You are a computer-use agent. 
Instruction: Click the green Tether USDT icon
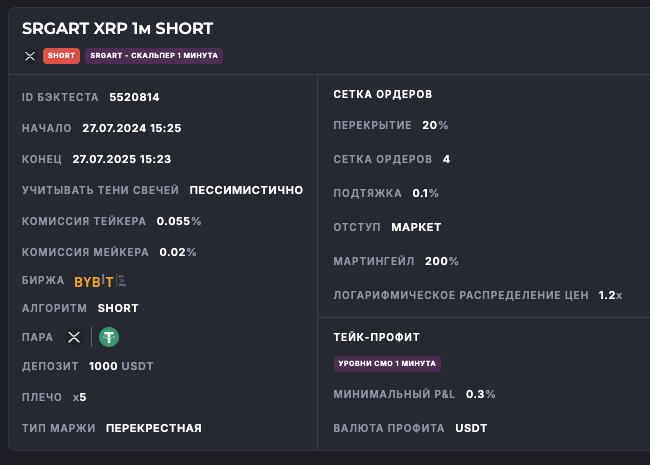(109, 337)
